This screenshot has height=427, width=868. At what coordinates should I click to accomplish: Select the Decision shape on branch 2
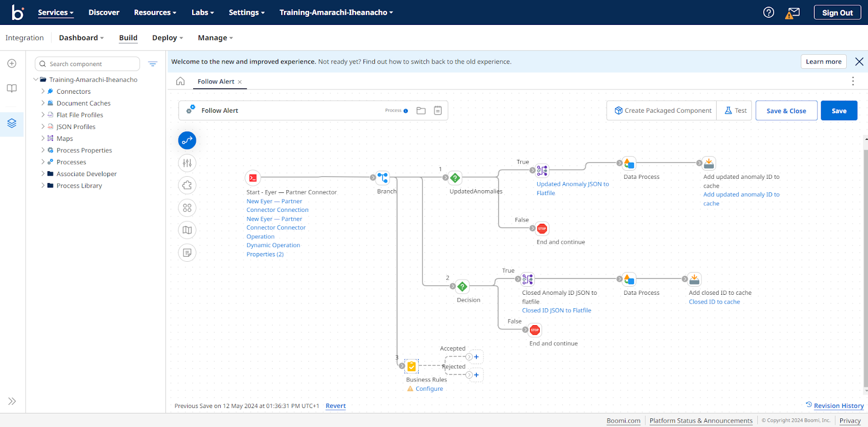(462, 287)
